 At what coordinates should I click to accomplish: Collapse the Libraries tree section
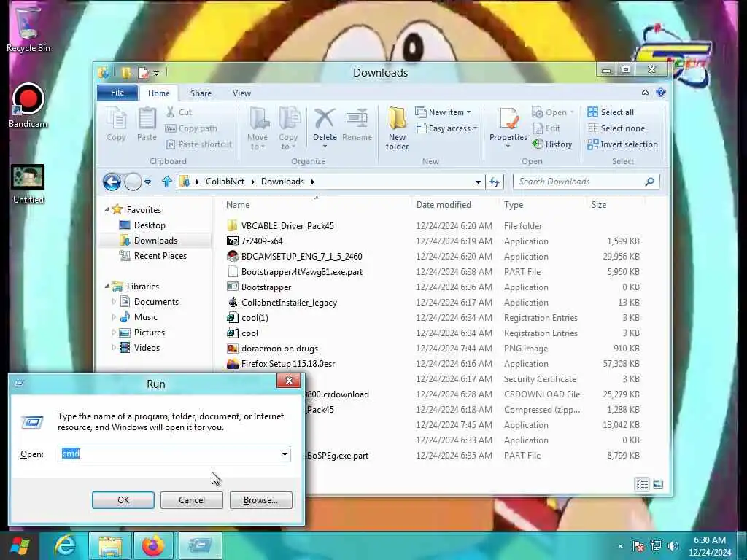(x=107, y=286)
